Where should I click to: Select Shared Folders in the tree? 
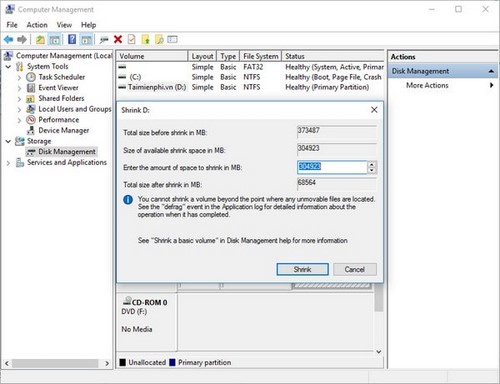61,98
